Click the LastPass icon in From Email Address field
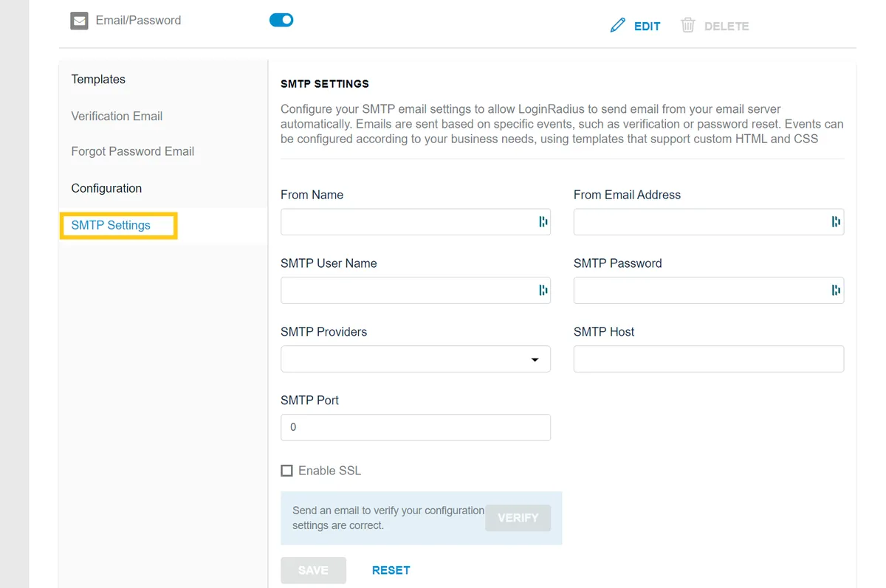This screenshot has height=588, width=886. [x=836, y=221]
